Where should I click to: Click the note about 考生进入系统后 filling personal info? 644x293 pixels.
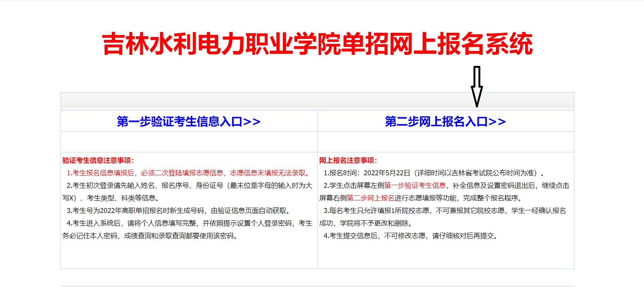point(189,223)
